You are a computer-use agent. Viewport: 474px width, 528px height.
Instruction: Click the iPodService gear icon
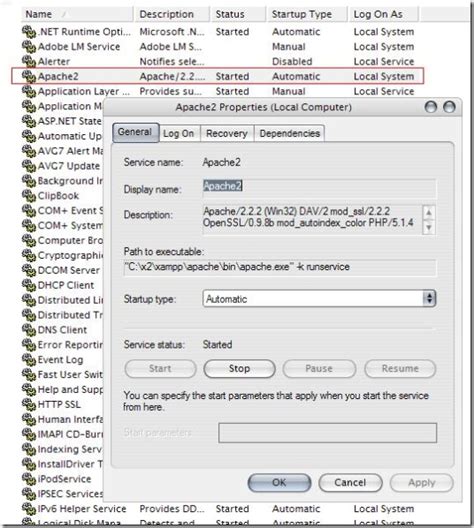pos(29,479)
